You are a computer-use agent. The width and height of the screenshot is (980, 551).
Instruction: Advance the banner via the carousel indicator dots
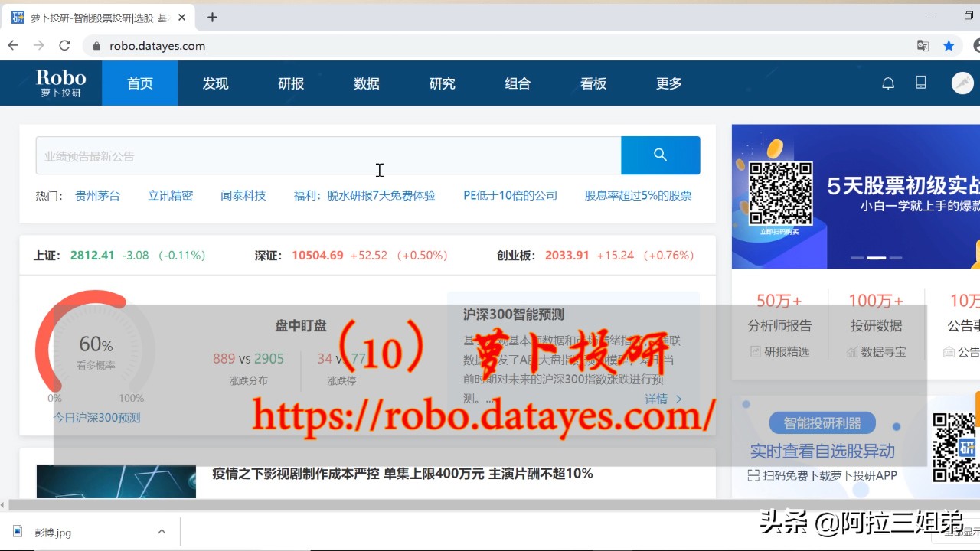pos(875,259)
